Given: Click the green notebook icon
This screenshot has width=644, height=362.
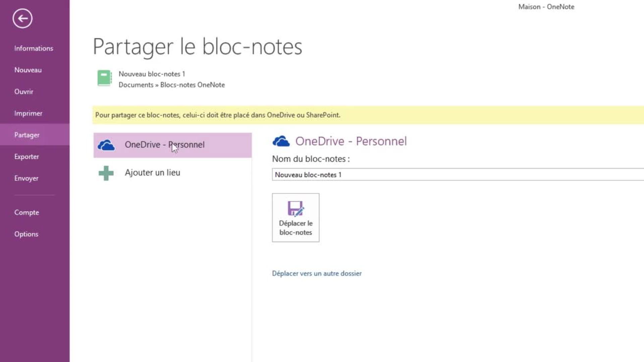Looking at the screenshot, I should 104,78.
